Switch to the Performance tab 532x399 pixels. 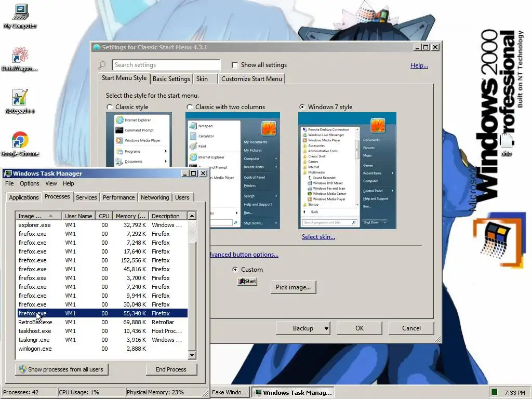point(119,197)
